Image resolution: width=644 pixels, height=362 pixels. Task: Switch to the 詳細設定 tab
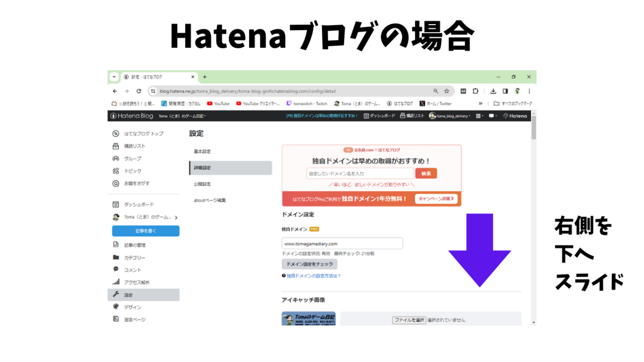230,168
